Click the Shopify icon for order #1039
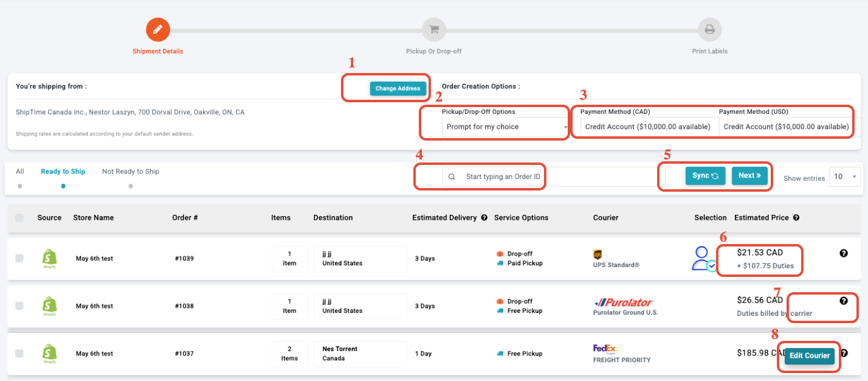 (50, 259)
